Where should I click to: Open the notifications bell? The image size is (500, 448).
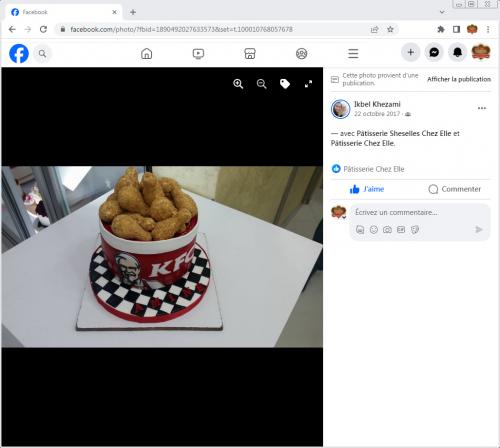457,52
